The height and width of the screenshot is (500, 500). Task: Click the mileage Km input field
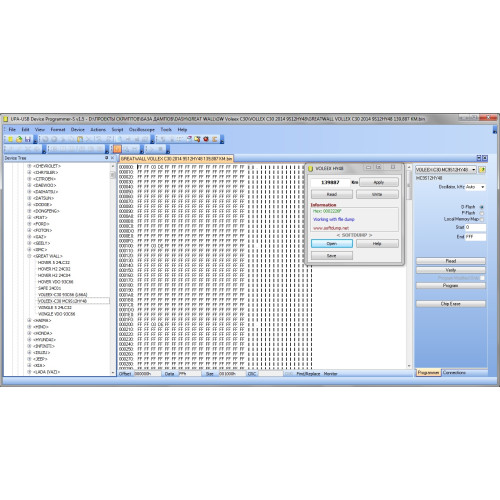330,182
